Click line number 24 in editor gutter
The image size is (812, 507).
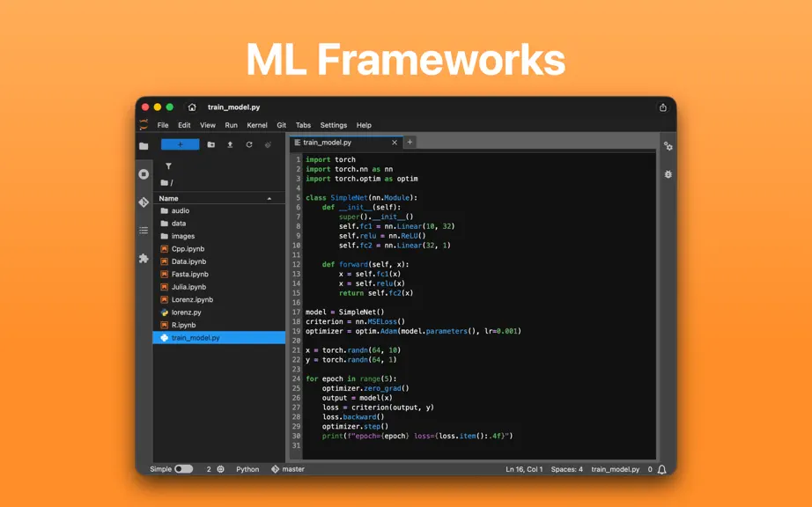(296, 378)
